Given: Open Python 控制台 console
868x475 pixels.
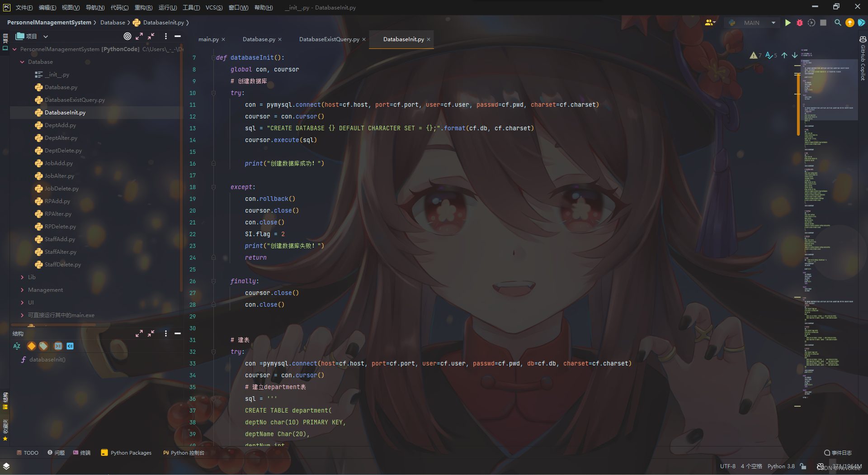Looking at the screenshot, I should [x=184, y=453].
